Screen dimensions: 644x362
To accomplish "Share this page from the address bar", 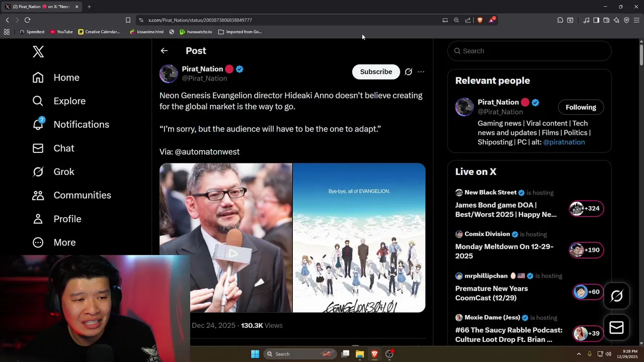I will coord(468,20).
